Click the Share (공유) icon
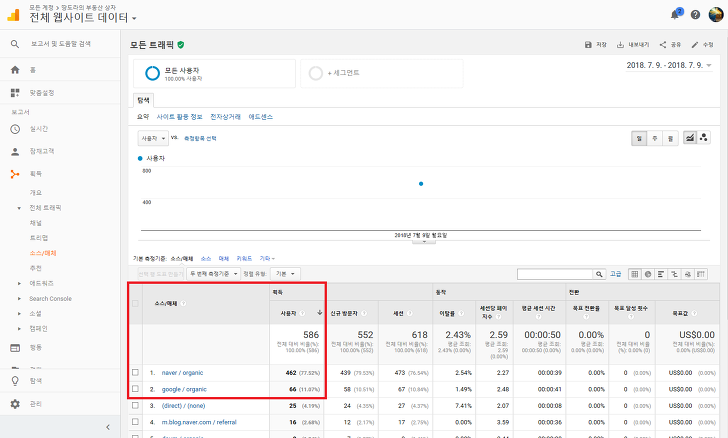The image size is (728, 438). (x=663, y=45)
